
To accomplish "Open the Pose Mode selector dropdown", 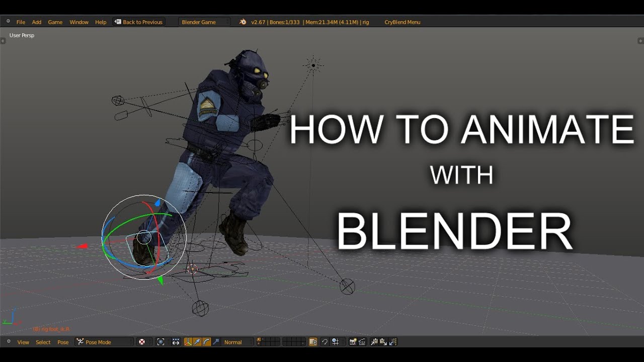I will (104, 342).
